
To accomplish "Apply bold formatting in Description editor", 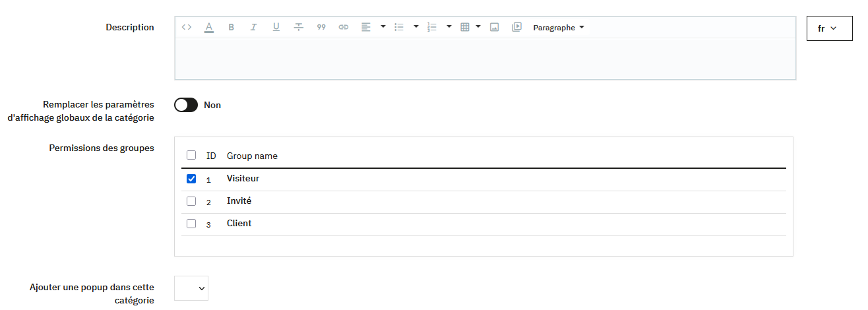I will 231,27.
